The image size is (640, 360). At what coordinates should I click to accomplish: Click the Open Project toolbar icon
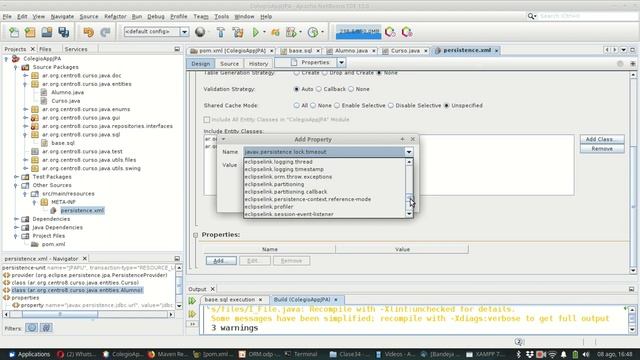pos(47,32)
